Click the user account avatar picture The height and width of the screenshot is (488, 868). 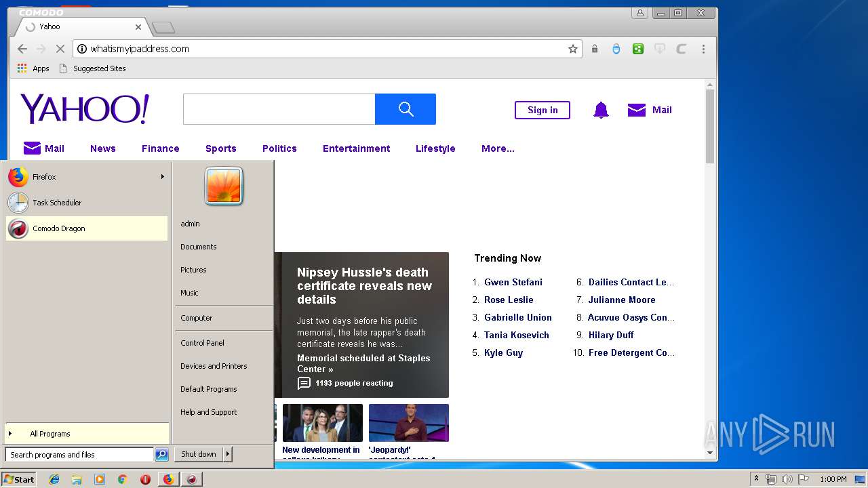coord(224,186)
